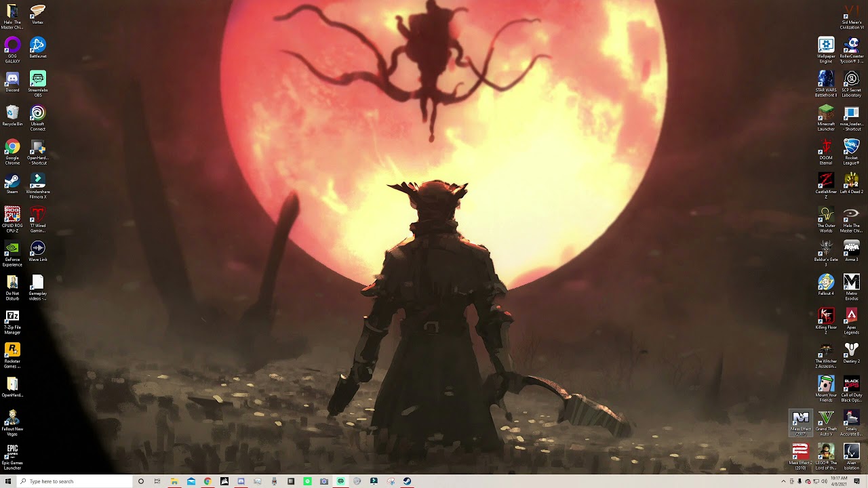The width and height of the screenshot is (868, 488).
Task: Open the Action Center notifications icon
Action: 857,481
